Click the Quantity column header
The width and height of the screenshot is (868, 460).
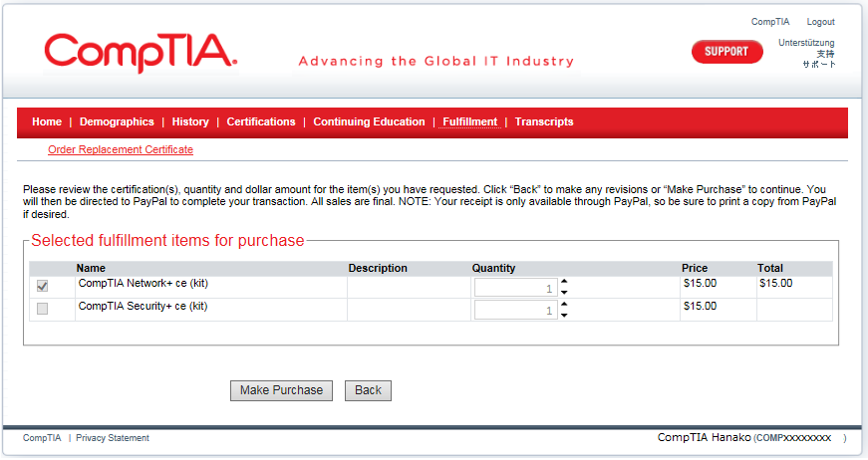pyautogui.click(x=493, y=268)
